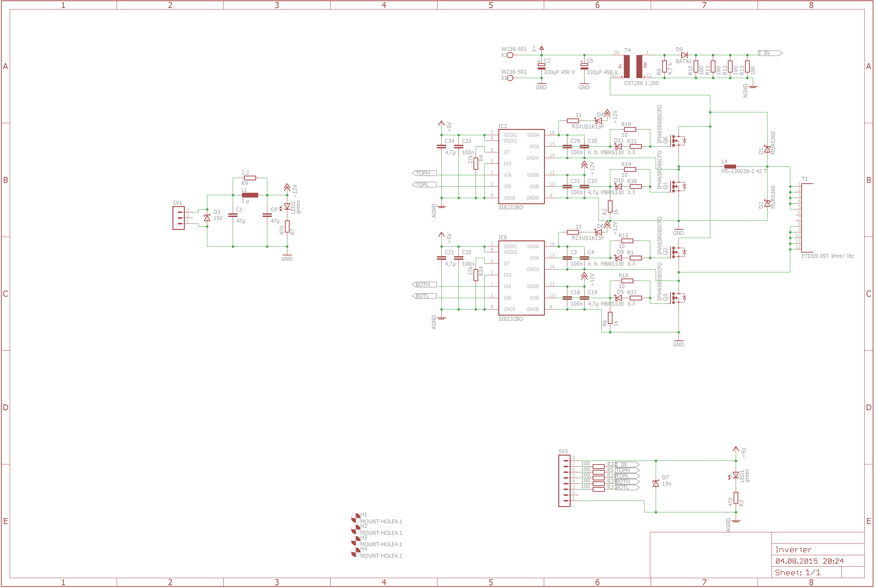Select the R34 27k resistor near IC8
Viewport: 874px width, 588px height.
point(476,275)
